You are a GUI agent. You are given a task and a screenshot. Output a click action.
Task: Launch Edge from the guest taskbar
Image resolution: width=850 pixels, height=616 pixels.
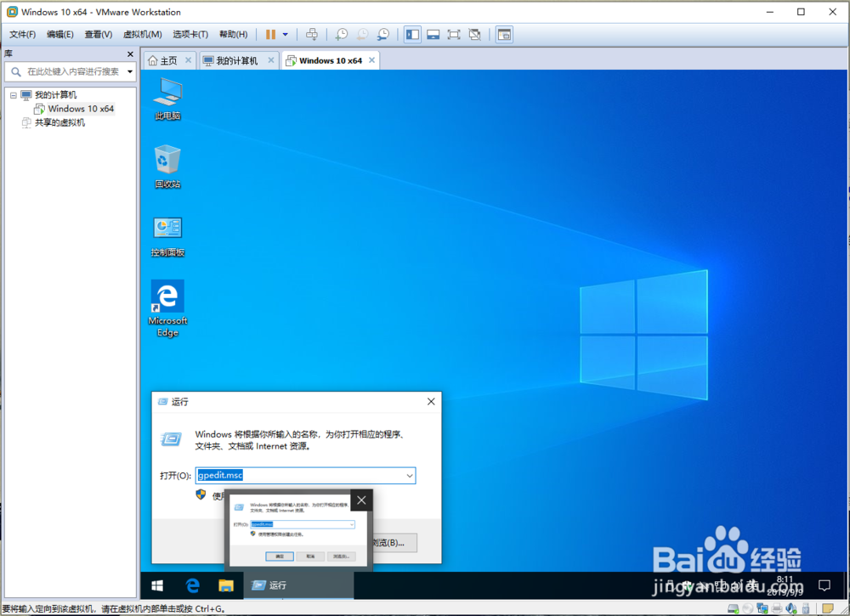point(192,585)
